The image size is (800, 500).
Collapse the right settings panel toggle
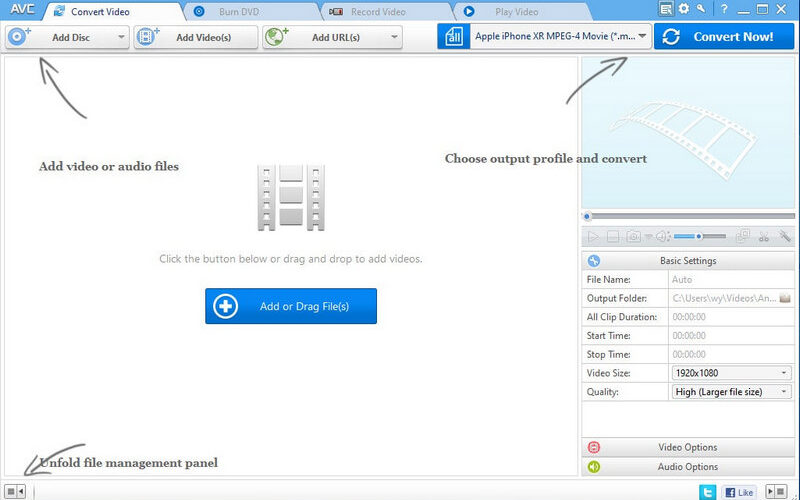pos(777,491)
